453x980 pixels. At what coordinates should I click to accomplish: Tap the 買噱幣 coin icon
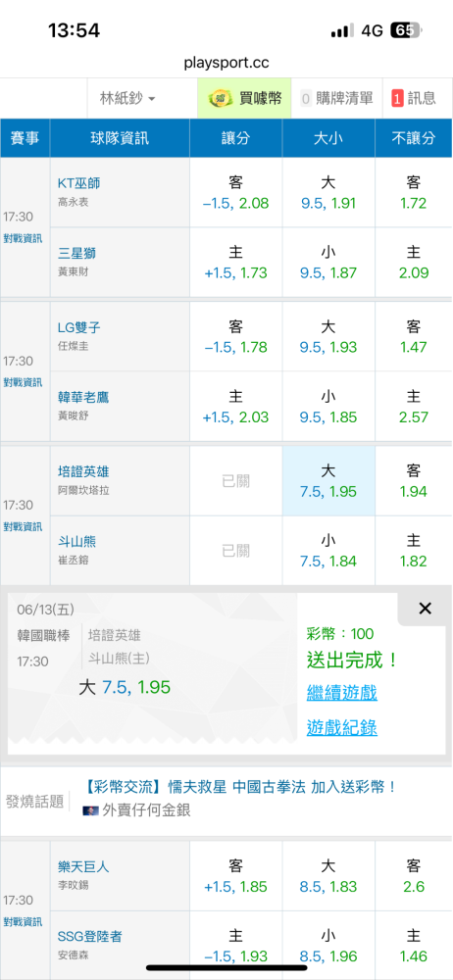220,98
